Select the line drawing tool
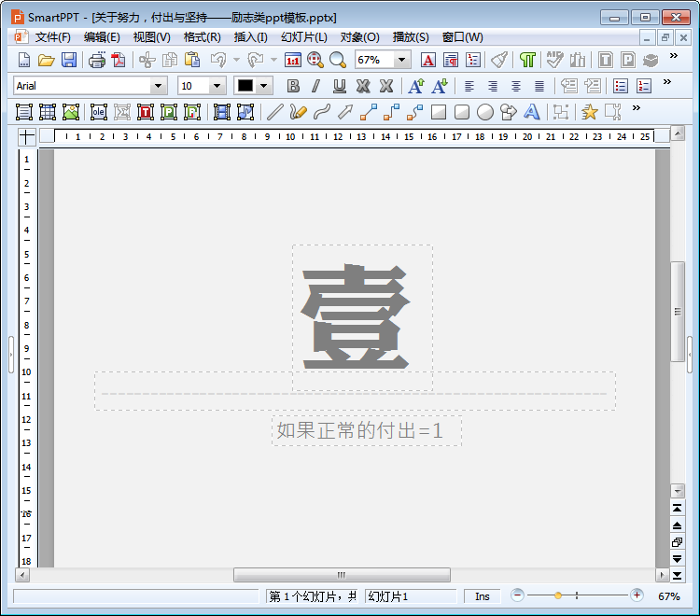 (x=275, y=112)
